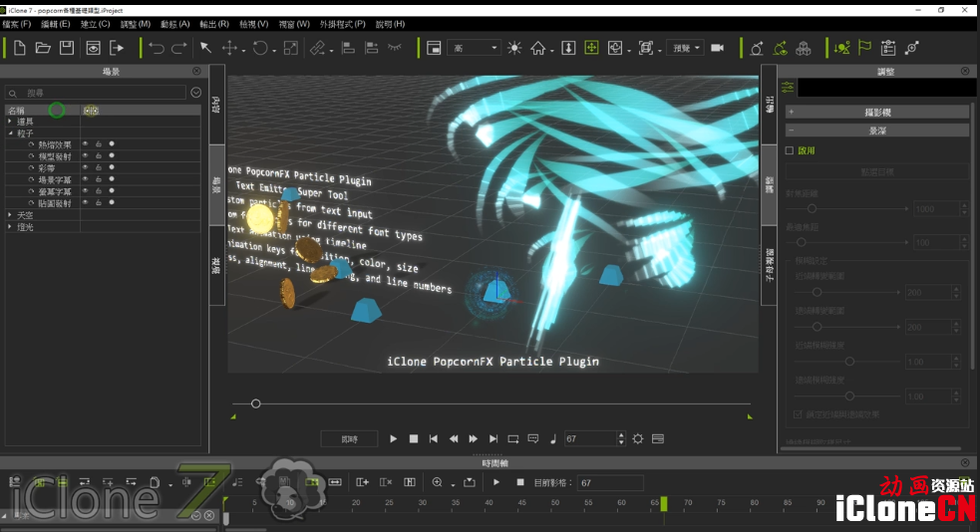980x532 pixels.
Task: Click the timeline toggle icon beside the gear
Action: (x=658, y=439)
